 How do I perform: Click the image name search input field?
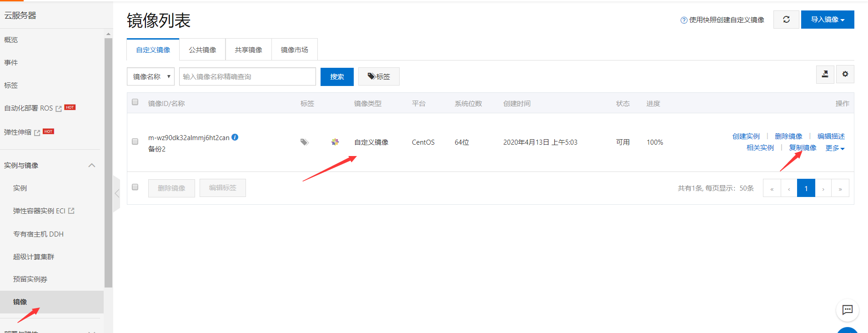(247, 76)
